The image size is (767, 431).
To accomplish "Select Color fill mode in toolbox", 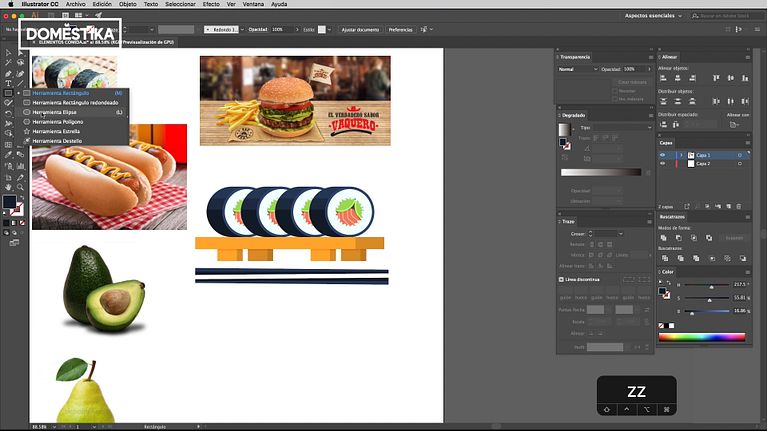I will point(6,223).
